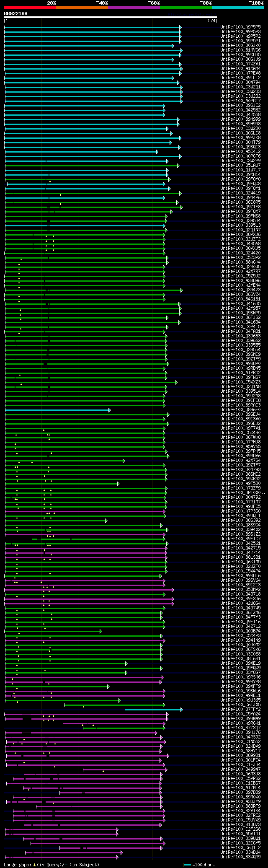268x868 pixels.
Task: Select label UniRef100_A1ZMT4
Action: tap(240, 788)
